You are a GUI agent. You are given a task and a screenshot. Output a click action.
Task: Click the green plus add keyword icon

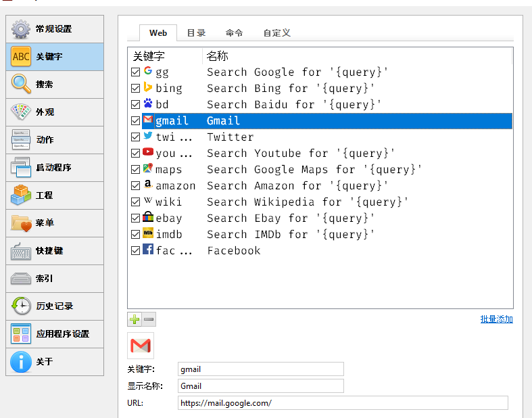click(135, 319)
